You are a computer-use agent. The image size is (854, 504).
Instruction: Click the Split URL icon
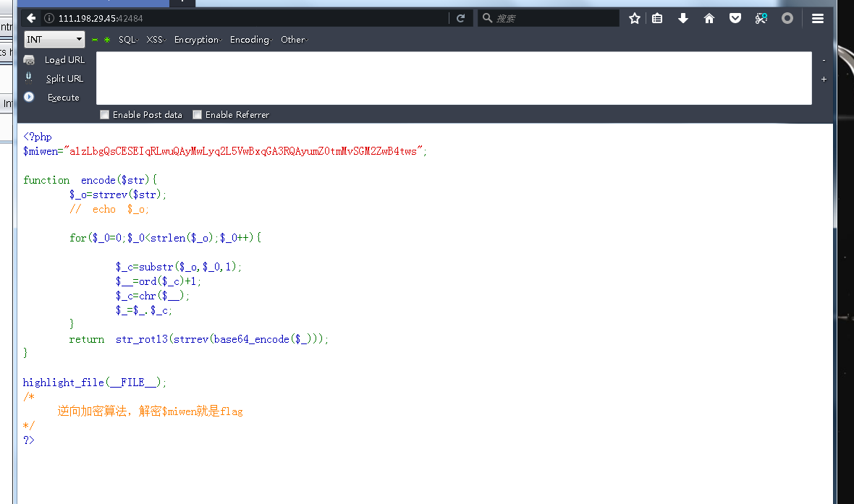click(x=29, y=77)
